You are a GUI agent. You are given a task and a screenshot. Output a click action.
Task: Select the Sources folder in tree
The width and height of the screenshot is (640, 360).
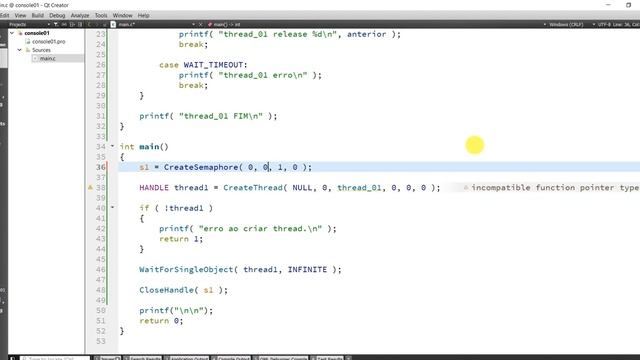click(x=41, y=50)
